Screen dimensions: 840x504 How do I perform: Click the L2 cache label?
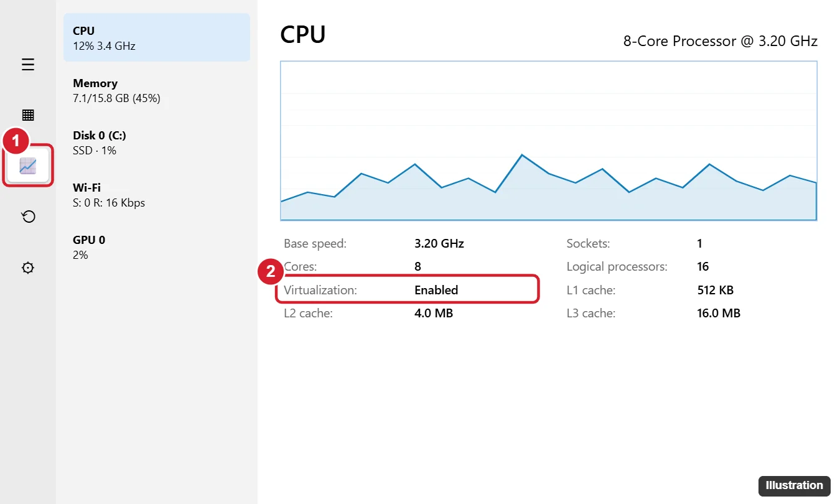click(x=309, y=313)
